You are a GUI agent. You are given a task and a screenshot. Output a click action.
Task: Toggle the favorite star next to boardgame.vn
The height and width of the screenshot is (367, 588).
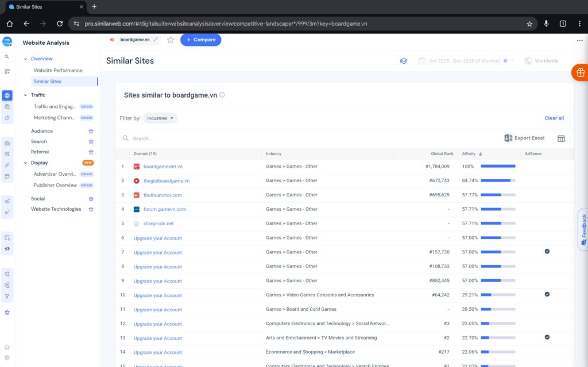point(170,40)
